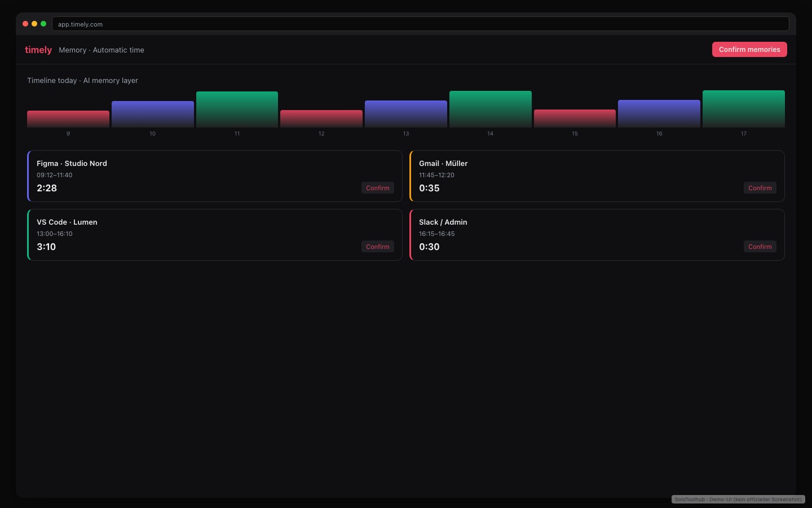Screen dimensions: 812x508
Task: Select the 12 o'clock timeline bar
Action: click(x=321, y=119)
